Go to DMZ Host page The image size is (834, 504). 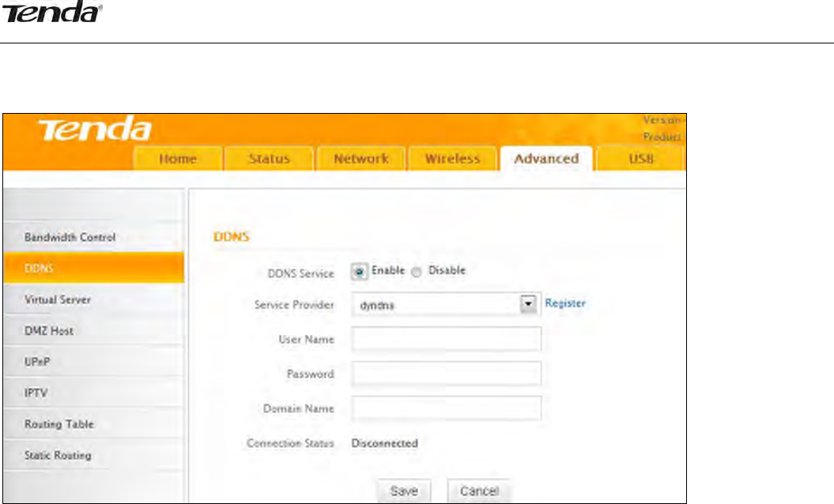tap(93, 331)
